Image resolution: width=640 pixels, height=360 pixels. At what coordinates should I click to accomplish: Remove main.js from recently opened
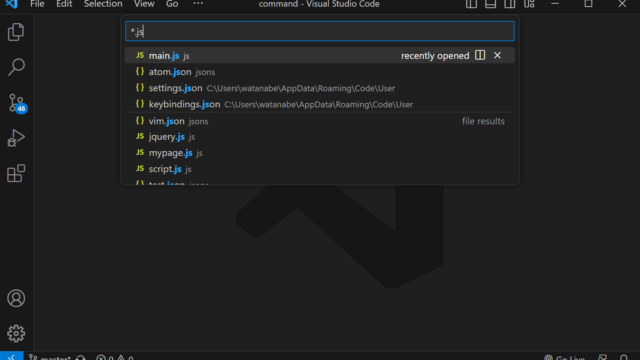tap(497, 55)
